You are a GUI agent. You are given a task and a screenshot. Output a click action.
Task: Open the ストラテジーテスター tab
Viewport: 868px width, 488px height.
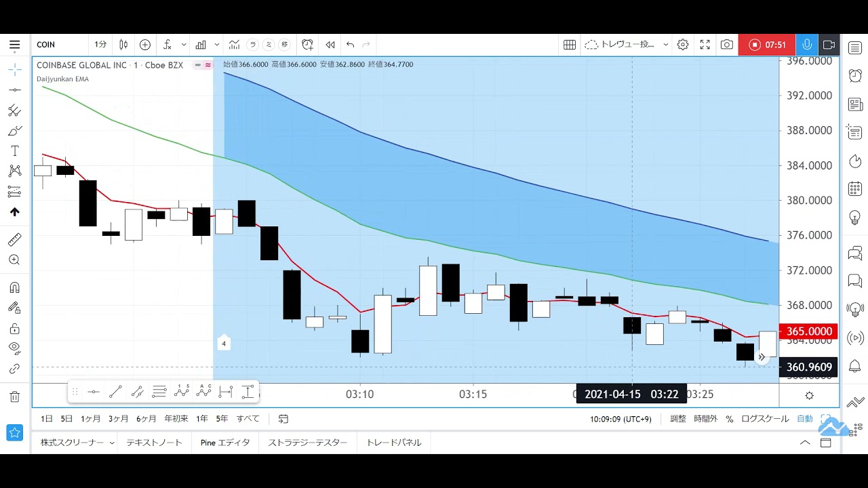(x=307, y=443)
